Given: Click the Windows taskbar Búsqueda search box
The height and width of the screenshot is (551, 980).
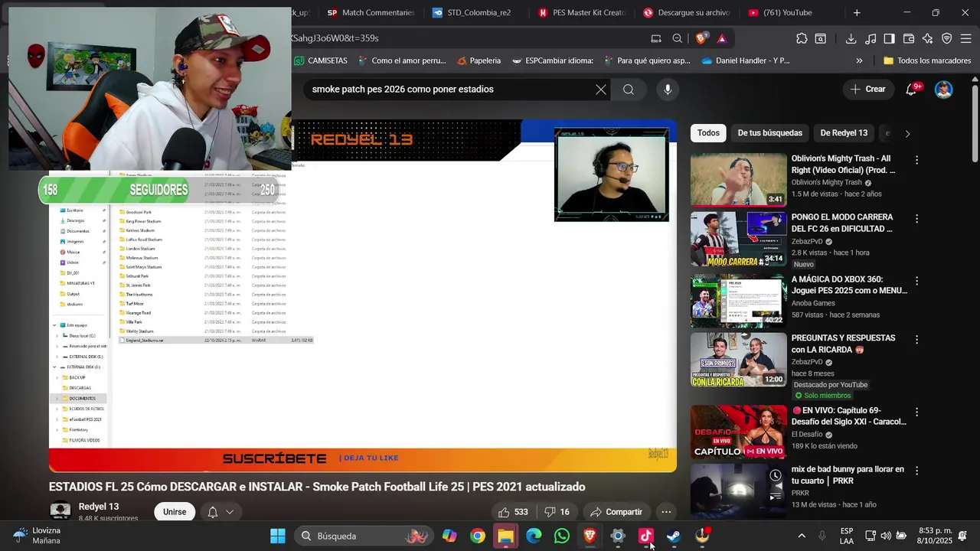Looking at the screenshot, I should coord(364,536).
